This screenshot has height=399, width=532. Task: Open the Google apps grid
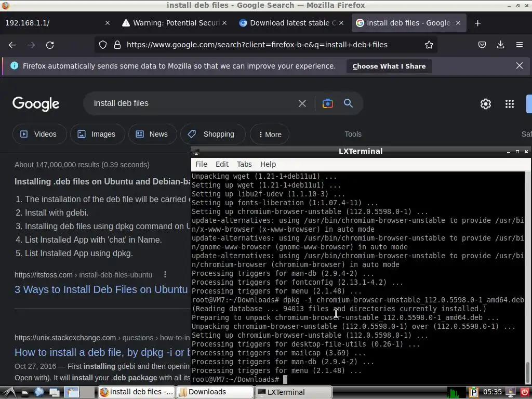click(x=509, y=104)
